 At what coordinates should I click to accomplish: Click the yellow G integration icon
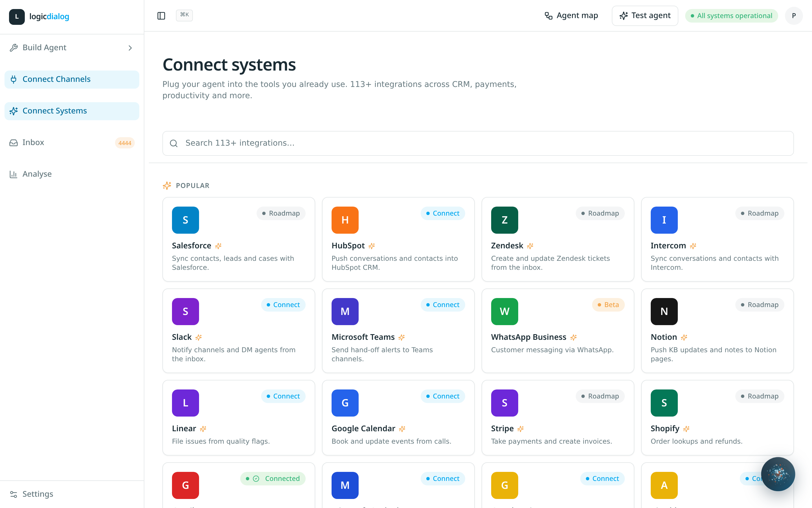click(504, 485)
